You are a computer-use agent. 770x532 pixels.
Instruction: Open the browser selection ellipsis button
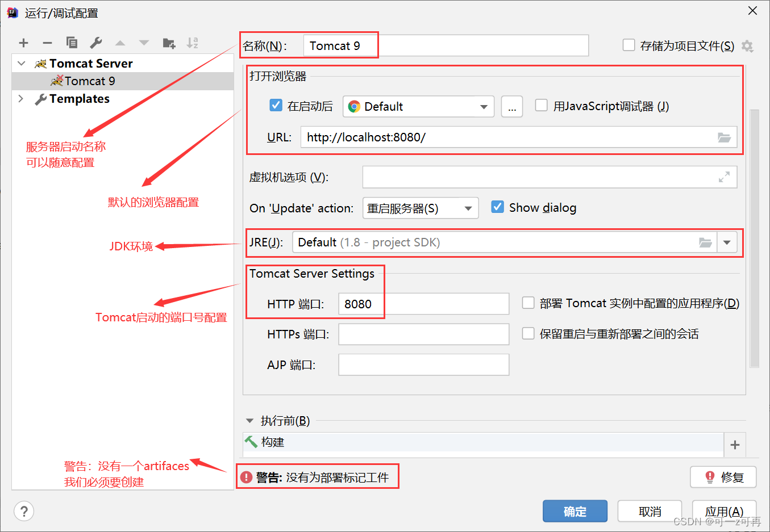[x=512, y=107]
